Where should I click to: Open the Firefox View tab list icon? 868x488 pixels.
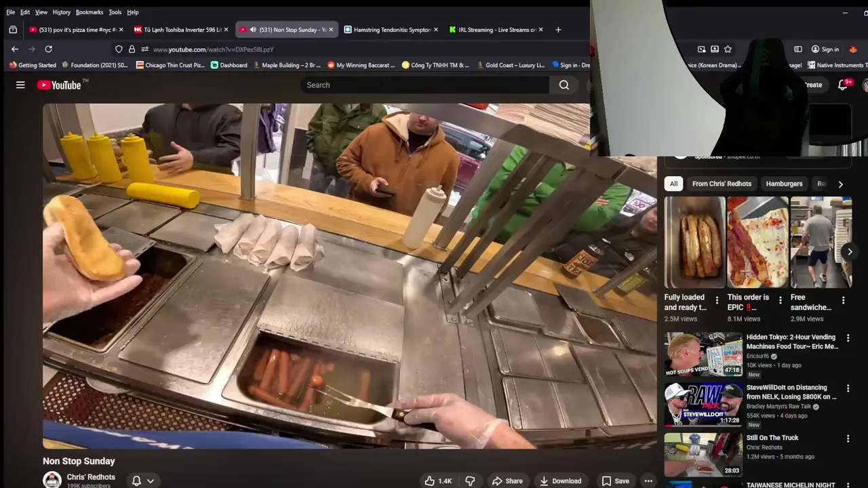click(x=13, y=30)
